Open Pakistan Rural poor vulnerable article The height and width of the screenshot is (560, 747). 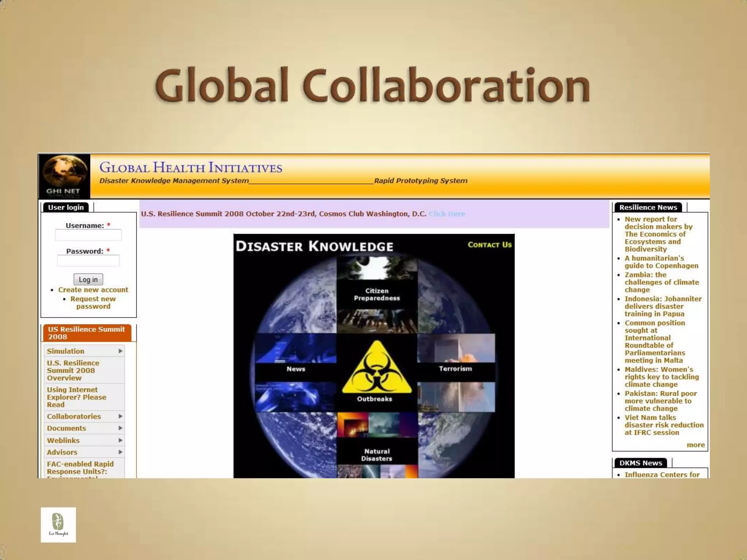pos(661,401)
